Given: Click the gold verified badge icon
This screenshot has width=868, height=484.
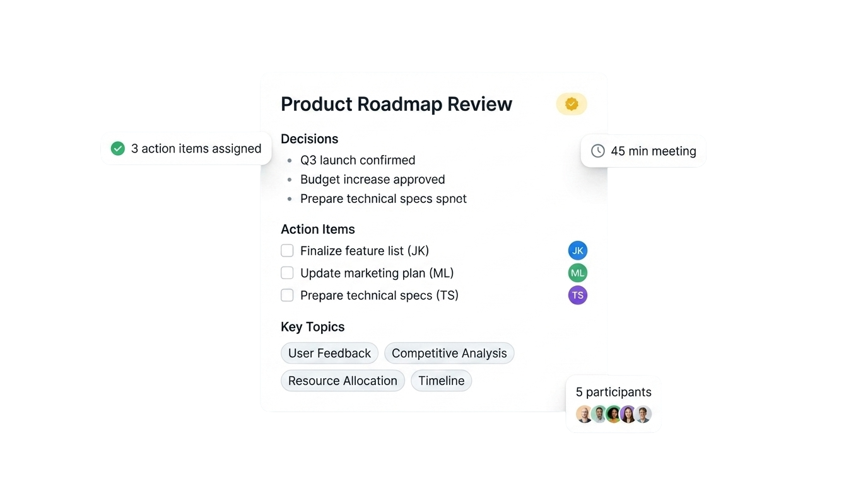Looking at the screenshot, I should tap(572, 104).
